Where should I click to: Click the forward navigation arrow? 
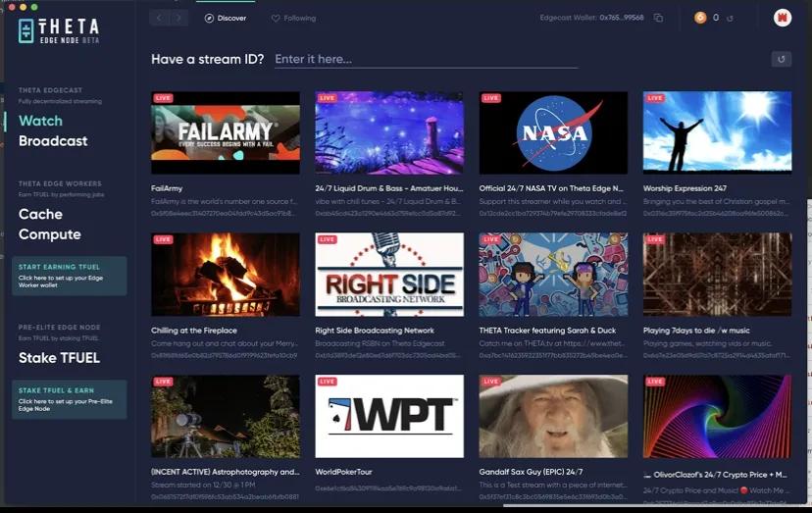178,18
